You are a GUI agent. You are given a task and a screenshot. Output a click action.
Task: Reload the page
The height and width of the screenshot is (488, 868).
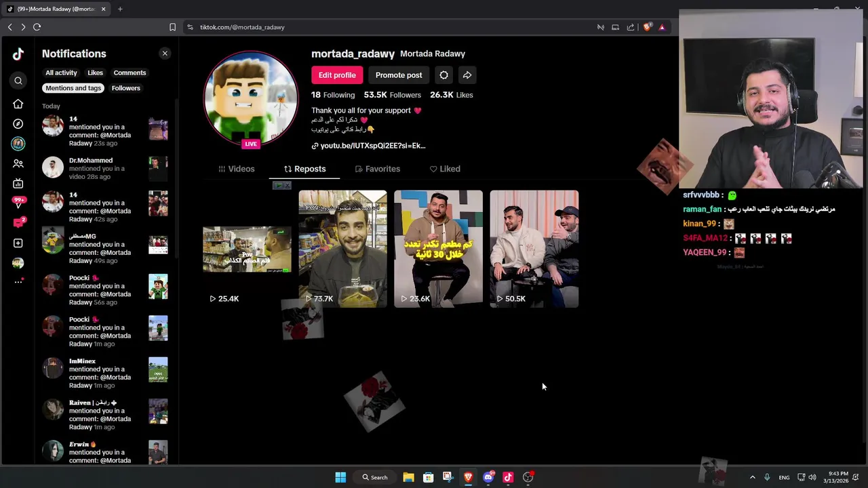click(x=37, y=27)
